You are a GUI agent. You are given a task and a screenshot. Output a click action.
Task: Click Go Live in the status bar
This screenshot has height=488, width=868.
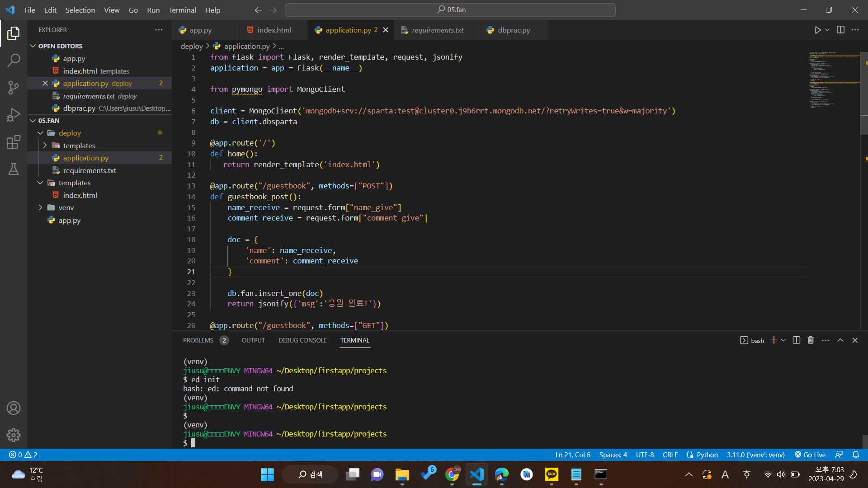tap(810, 455)
